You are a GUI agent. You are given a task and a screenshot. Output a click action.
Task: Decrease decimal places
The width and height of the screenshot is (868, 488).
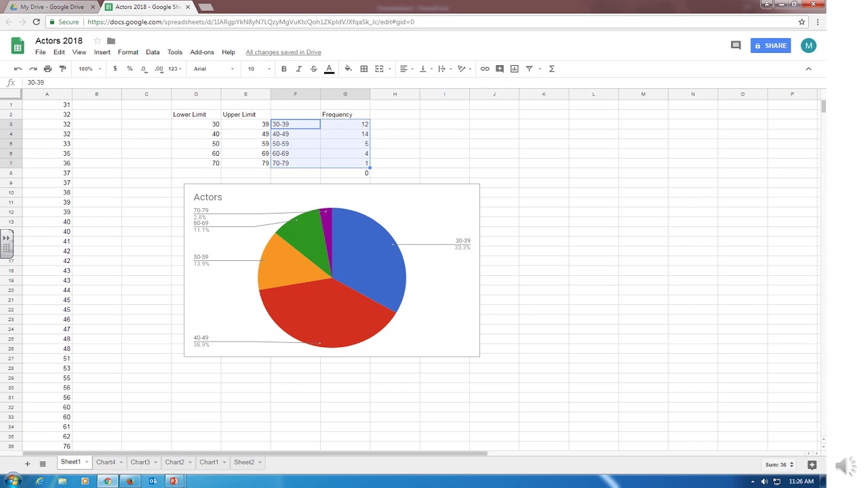(144, 68)
